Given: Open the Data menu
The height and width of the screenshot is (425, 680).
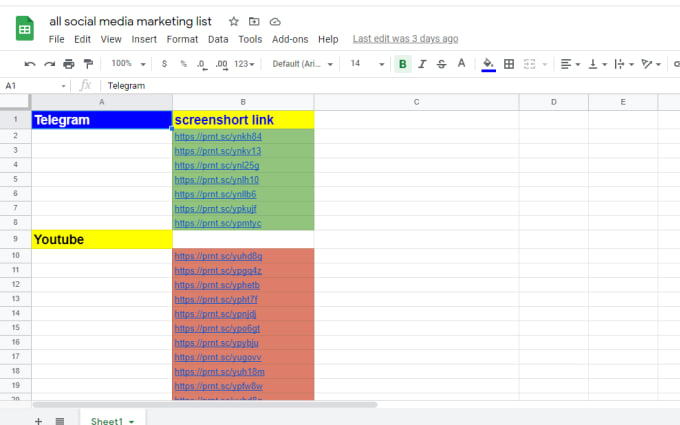Looking at the screenshot, I should 218,39.
